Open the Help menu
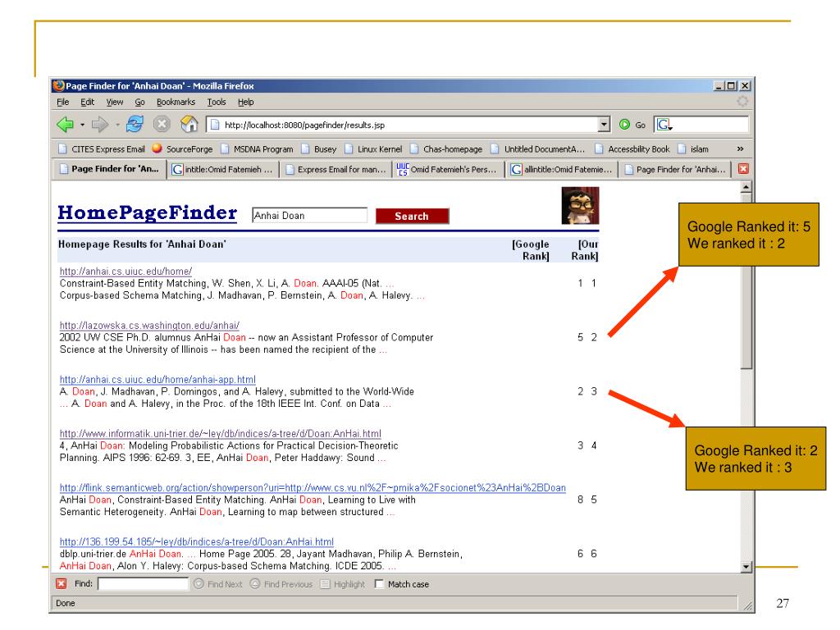 point(245,102)
